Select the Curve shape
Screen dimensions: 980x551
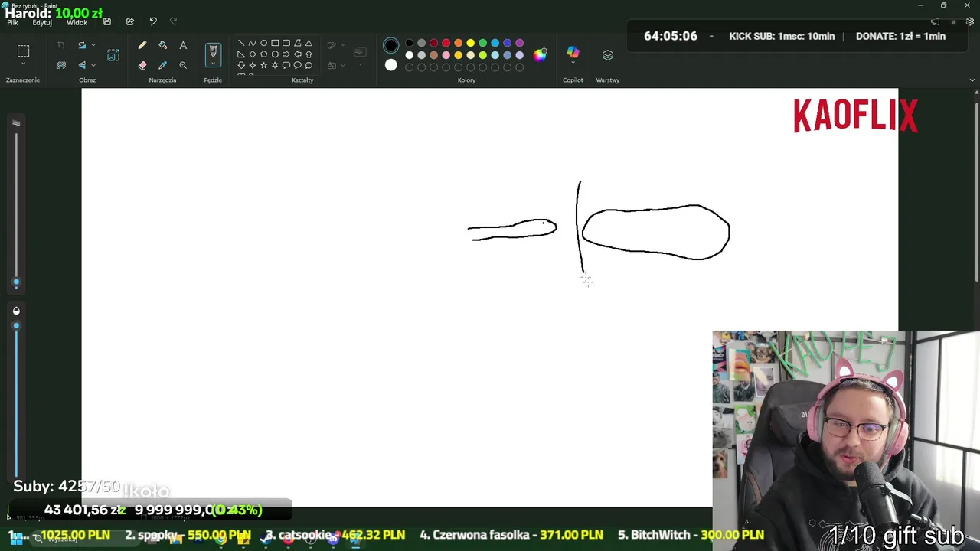tap(253, 43)
